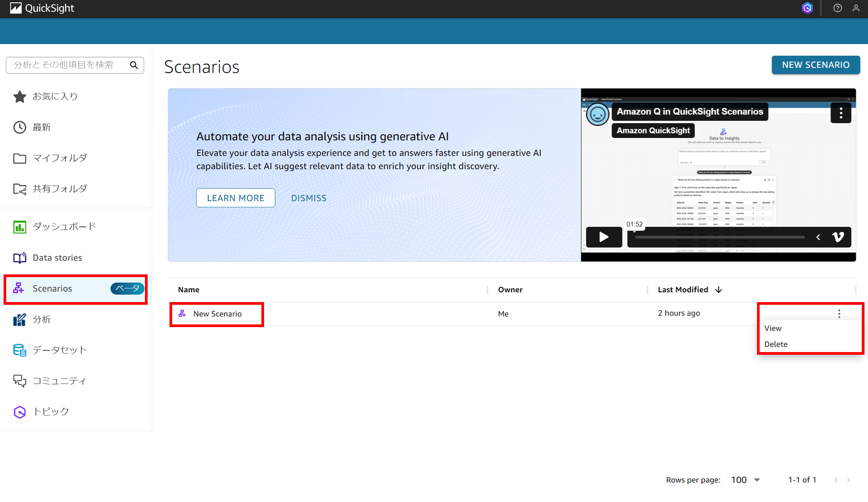Click the NEW SCENARIO button
Screen dimensions: 868x502
[815, 65]
